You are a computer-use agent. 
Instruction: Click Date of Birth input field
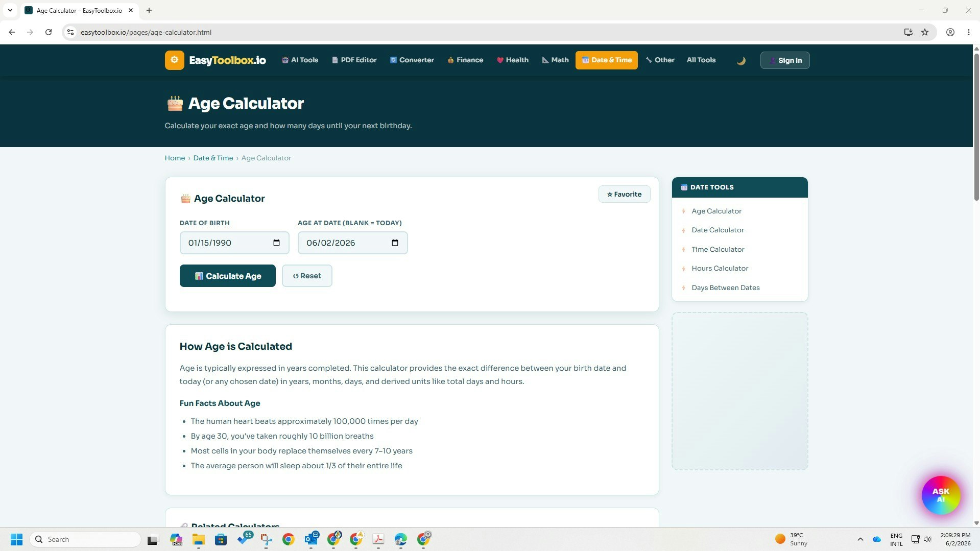234,243
